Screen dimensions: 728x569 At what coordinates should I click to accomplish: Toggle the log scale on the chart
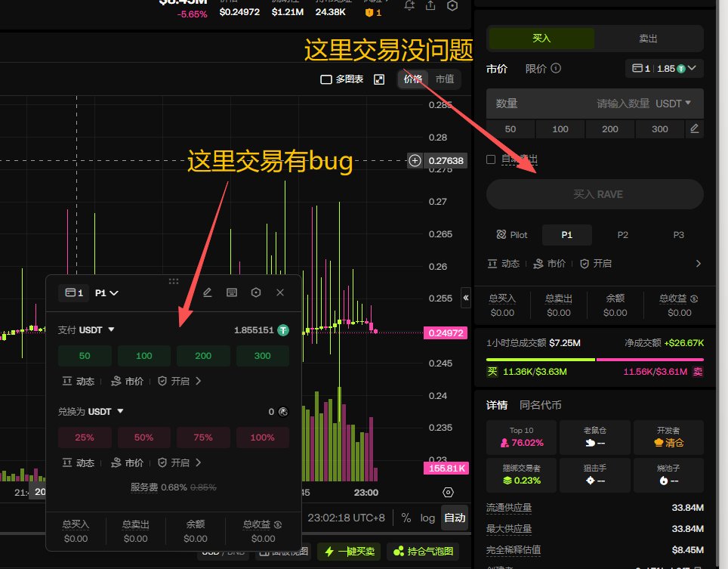[428, 518]
